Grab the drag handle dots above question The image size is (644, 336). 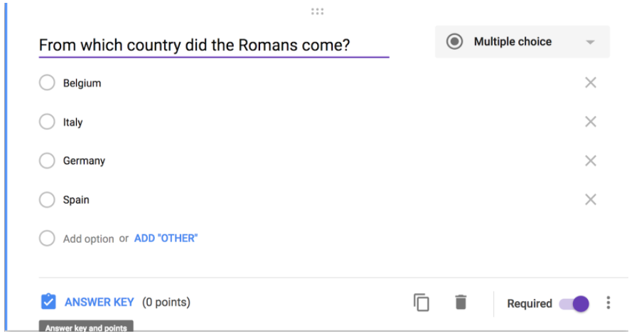[317, 11]
